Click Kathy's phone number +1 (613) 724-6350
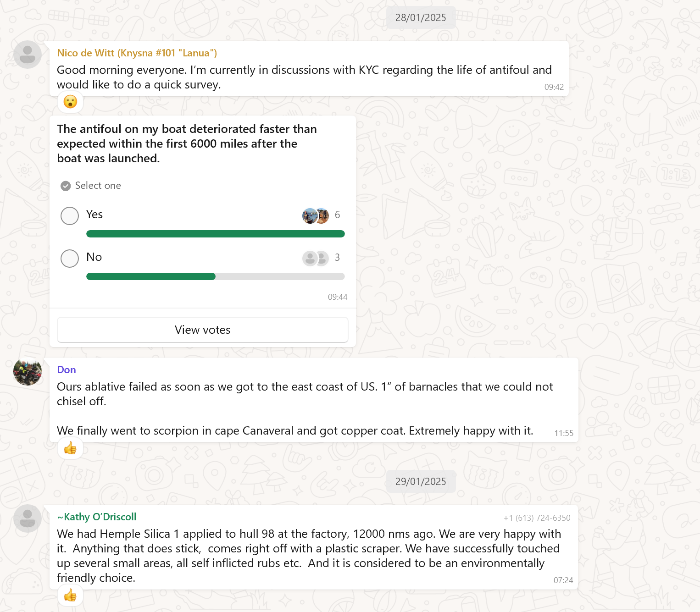This screenshot has height=612, width=700. pyautogui.click(x=537, y=518)
